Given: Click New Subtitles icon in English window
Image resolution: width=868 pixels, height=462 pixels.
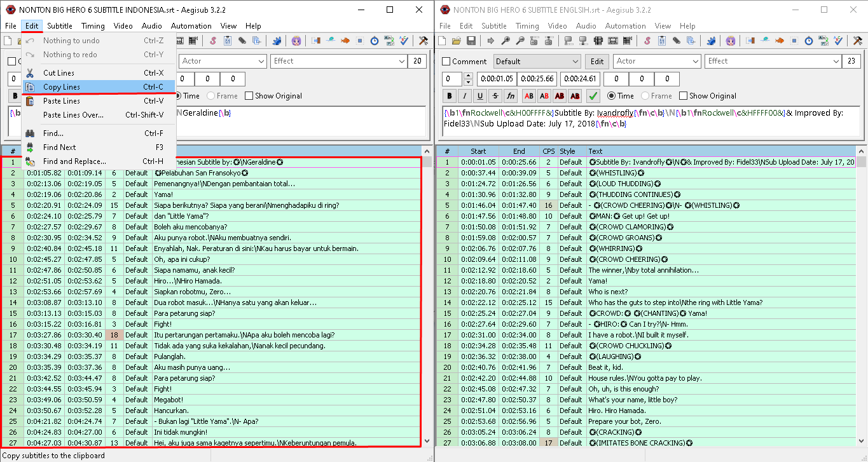Looking at the screenshot, I should pos(441,41).
